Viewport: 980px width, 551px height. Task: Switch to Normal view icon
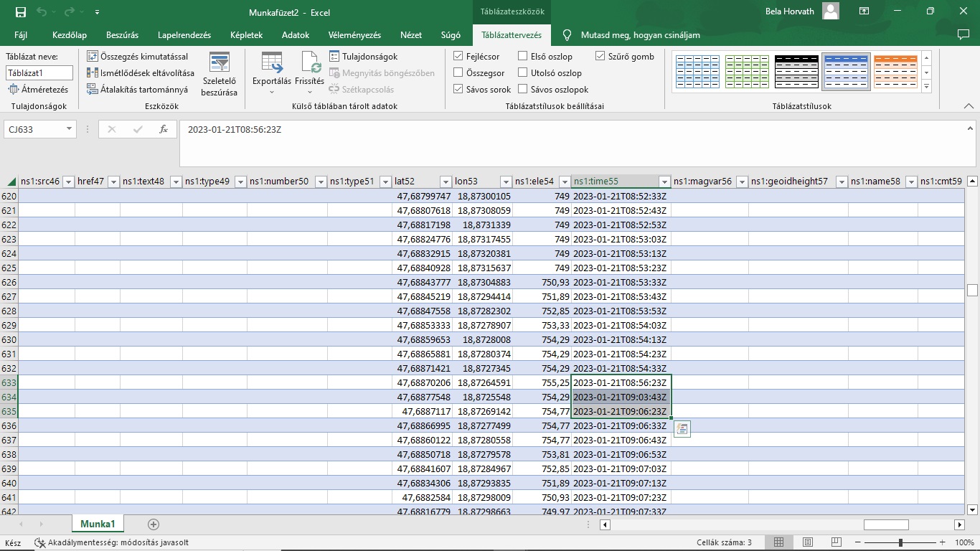click(x=778, y=542)
